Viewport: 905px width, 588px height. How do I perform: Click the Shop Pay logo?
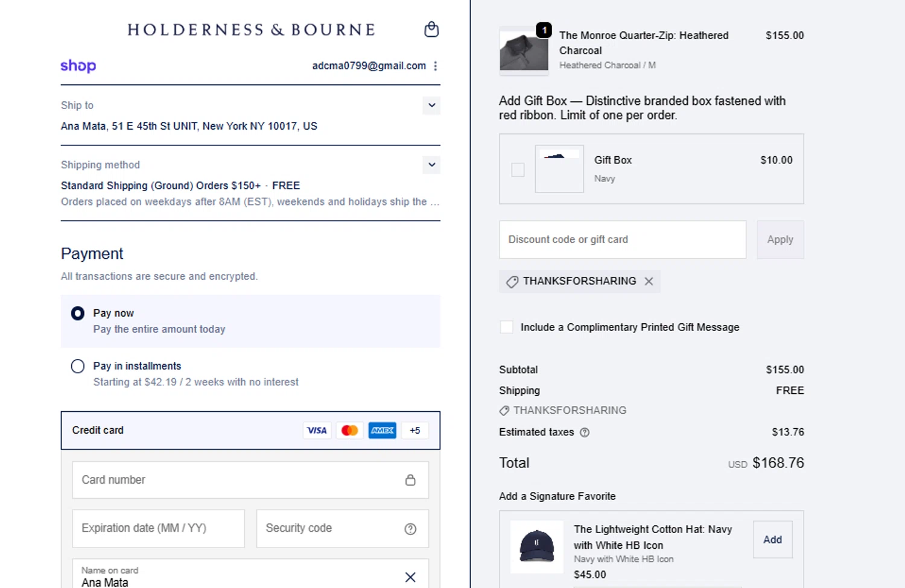78,66
